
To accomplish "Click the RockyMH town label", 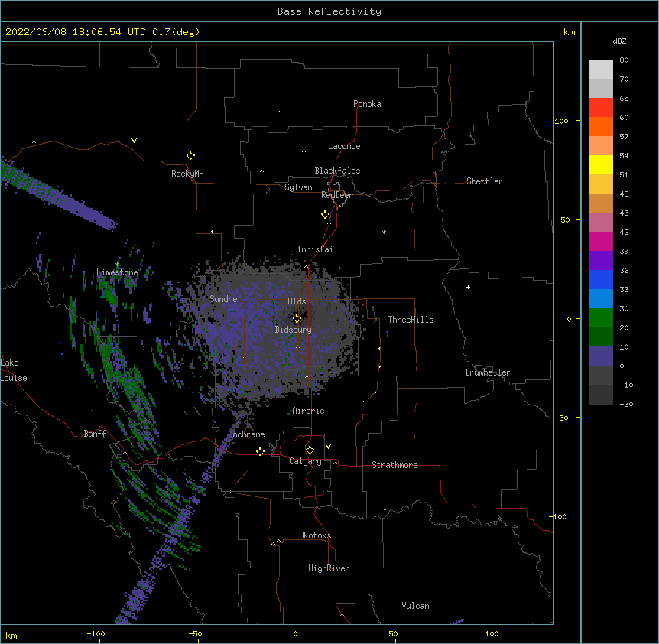I will [x=187, y=174].
